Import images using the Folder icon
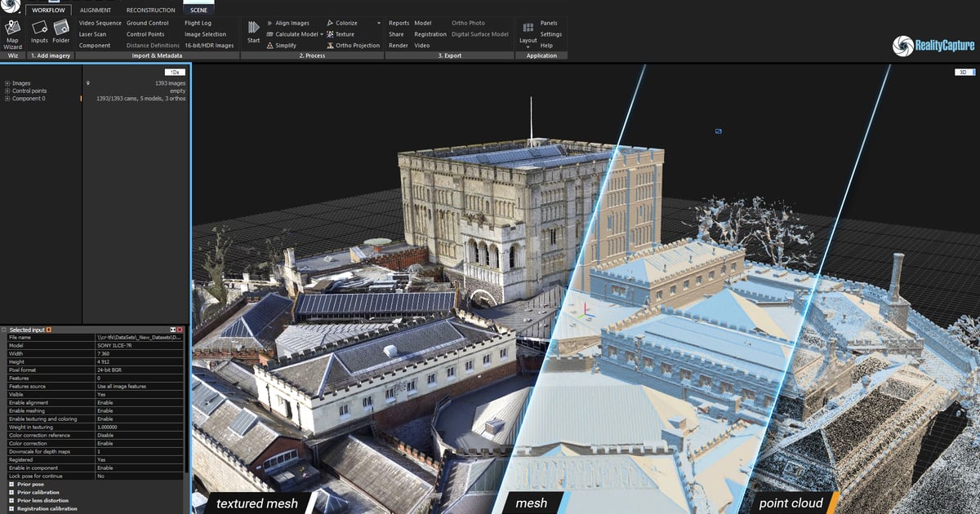Viewport: 980px width, 514px height. pyautogui.click(x=61, y=30)
